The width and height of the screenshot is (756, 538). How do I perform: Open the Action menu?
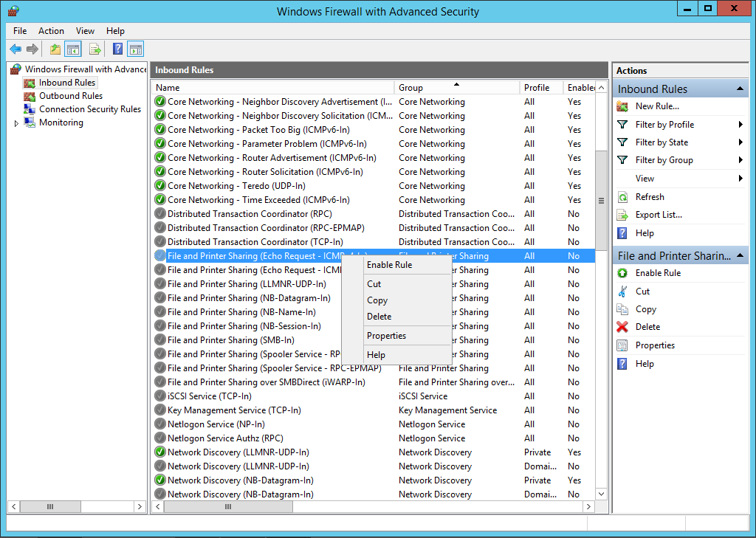coord(51,31)
